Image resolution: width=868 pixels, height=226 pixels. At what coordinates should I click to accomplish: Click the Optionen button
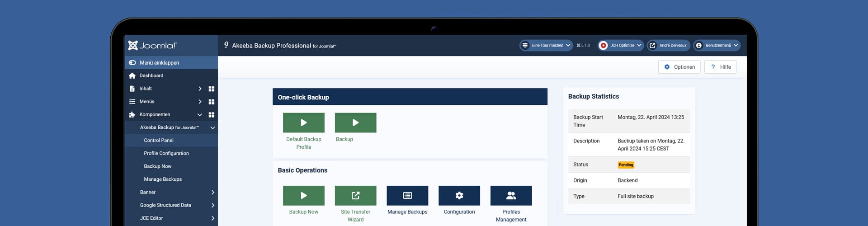(679, 67)
